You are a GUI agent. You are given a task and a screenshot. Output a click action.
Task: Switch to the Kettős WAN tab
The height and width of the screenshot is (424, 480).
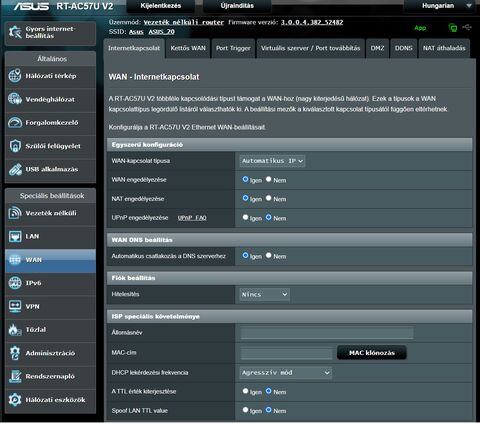click(x=188, y=48)
